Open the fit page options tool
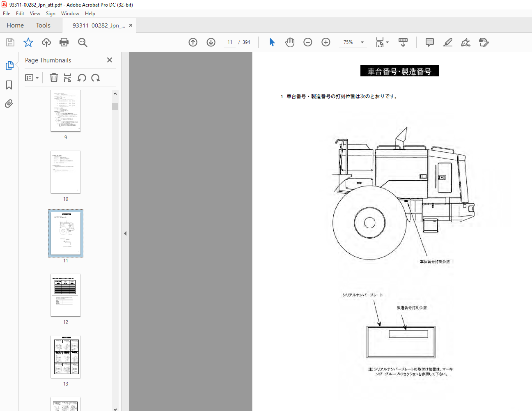532x411 pixels. [380, 42]
